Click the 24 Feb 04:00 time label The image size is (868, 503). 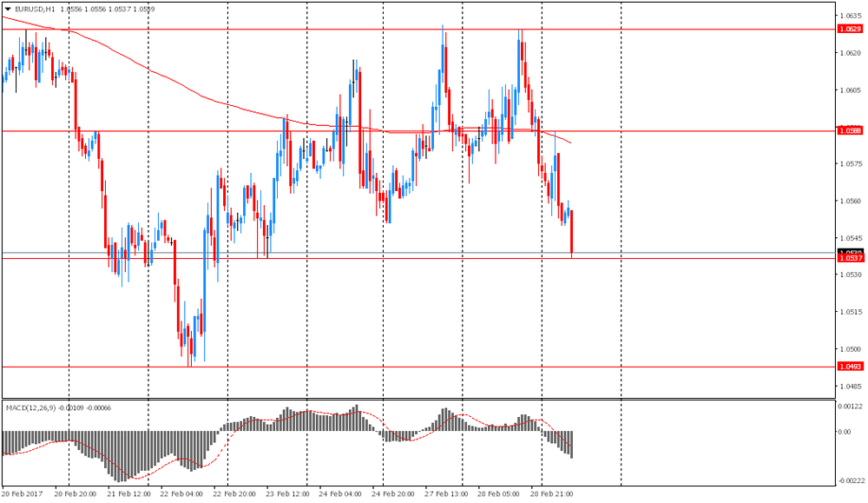coord(340,493)
